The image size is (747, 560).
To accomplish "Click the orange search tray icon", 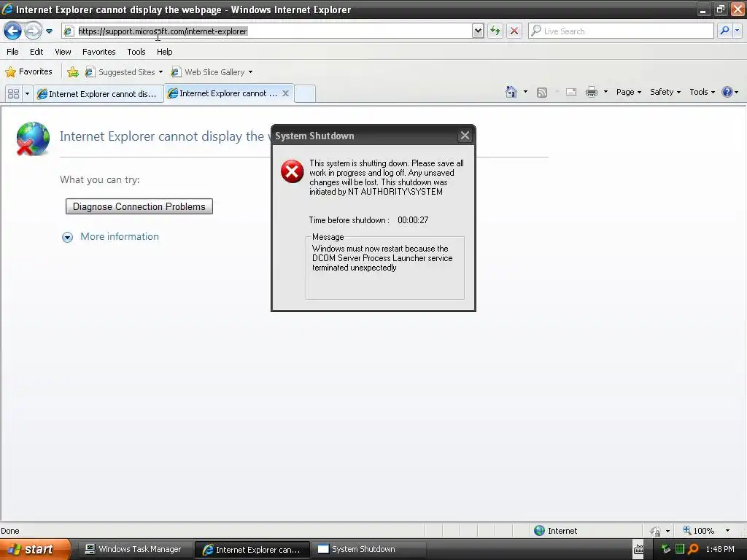I will click(693, 549).
